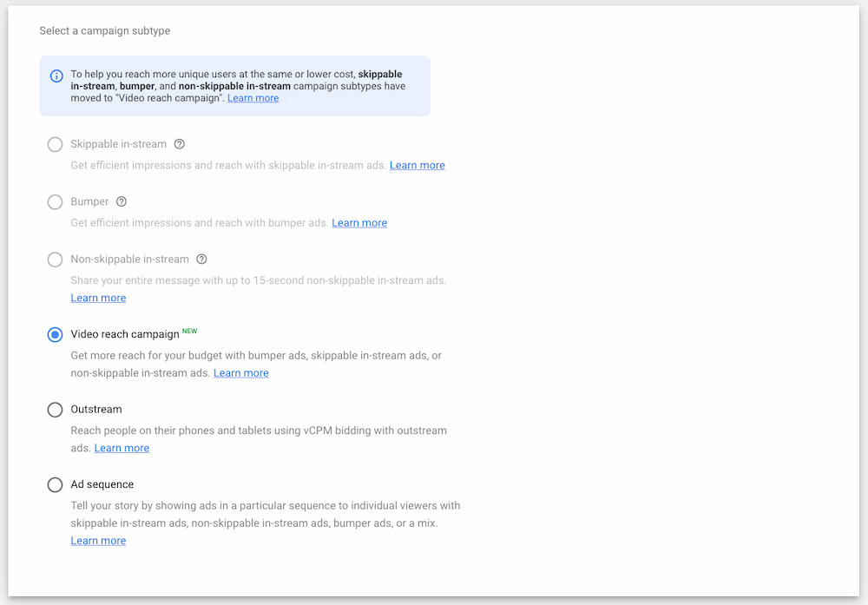Click Learn more below Non-skippable in-stream description
The image size is (868, 605).
tap(98, 297)
